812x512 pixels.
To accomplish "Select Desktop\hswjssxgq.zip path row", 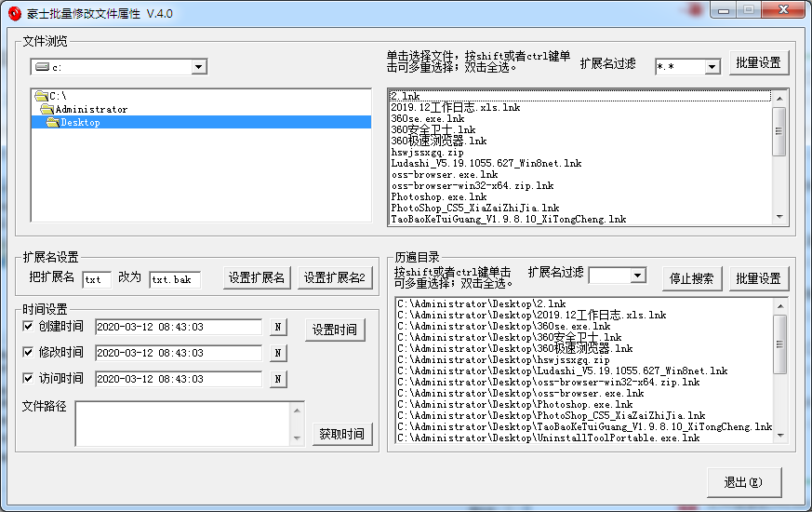I will point(585,359).
